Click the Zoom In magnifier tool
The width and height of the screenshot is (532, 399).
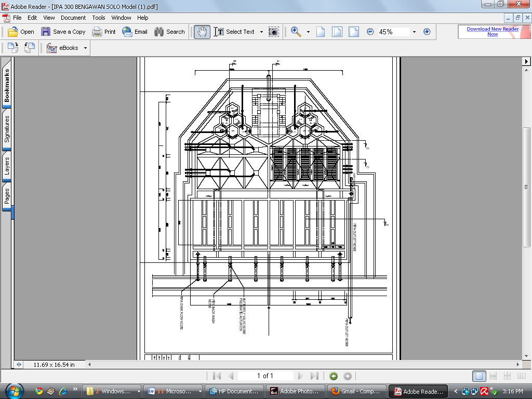click(296, 32)
